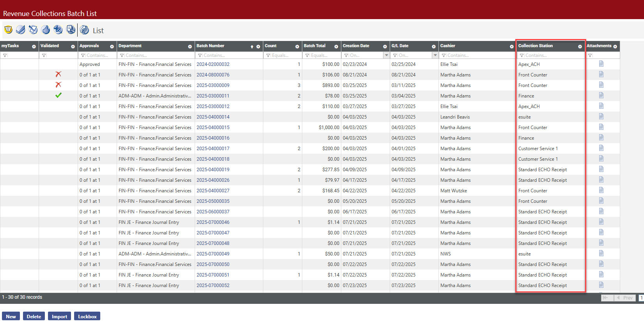Sort by Batch Total column header
The image size is (644, 321).
[x=314, y=46]
